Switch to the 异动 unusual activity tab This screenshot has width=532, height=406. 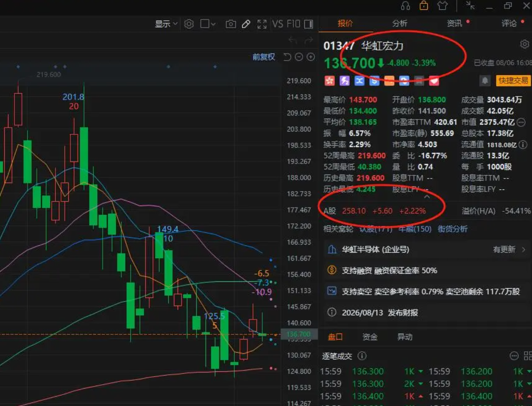[404, 337]
